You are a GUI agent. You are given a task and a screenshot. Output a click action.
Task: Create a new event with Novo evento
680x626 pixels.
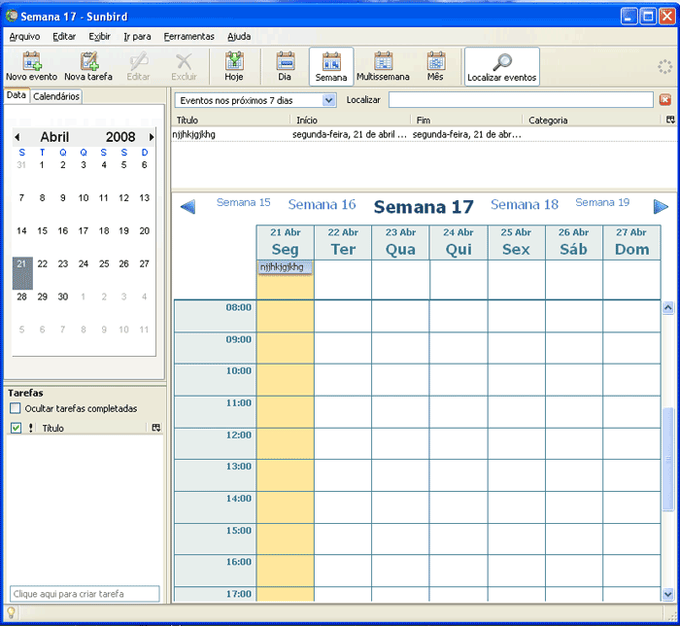32,66
